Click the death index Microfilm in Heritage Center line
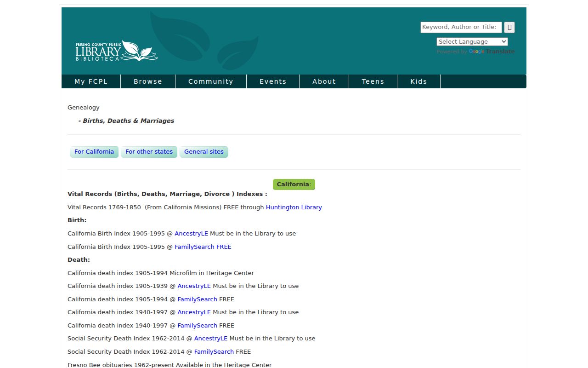The height and width of the screenshot is (368, 588). (x=161, y=273)
